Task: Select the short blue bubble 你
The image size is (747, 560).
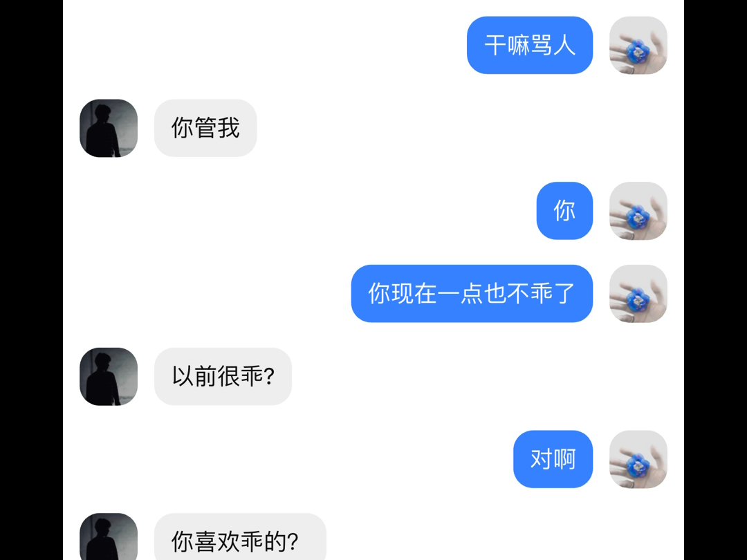Action: point(564,210)
